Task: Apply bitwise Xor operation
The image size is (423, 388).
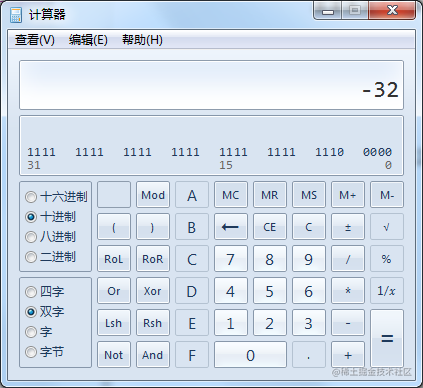Action: (153, 291)
